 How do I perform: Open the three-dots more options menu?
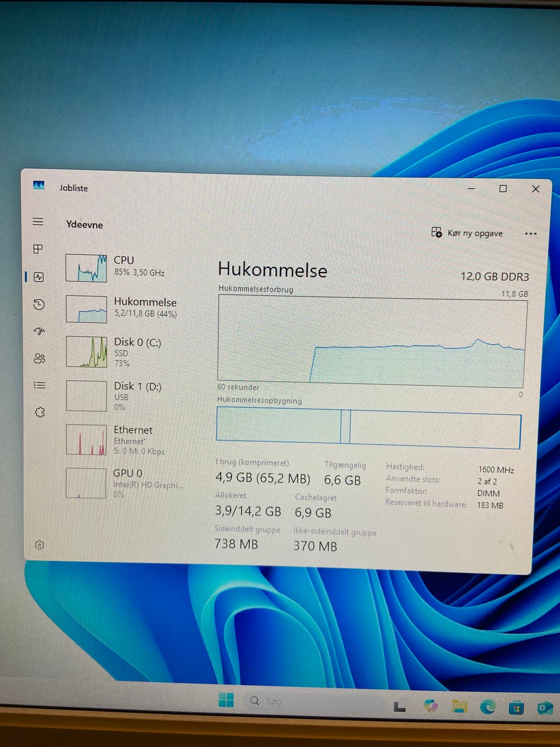[530, 233]
